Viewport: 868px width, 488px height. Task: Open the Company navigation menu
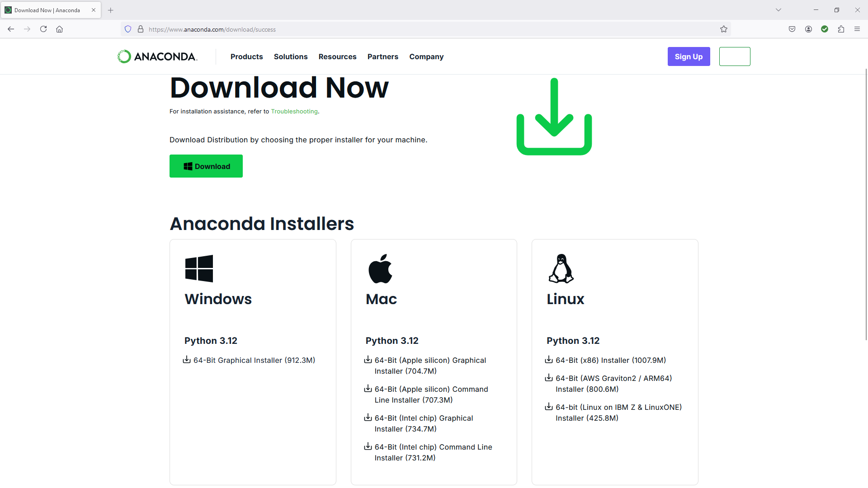point(426,56)
